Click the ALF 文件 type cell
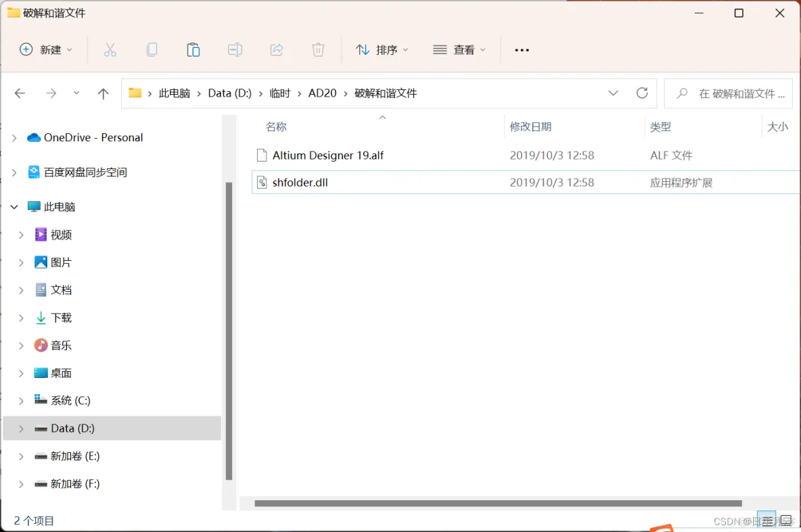Viewport: 801px width, 532px height. tap(671, 155)
